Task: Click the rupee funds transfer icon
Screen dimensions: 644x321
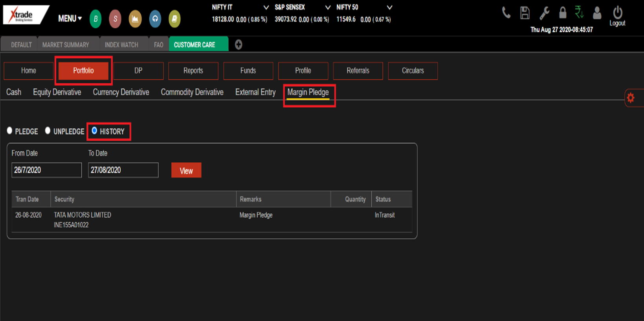Action: coord(579,13)
